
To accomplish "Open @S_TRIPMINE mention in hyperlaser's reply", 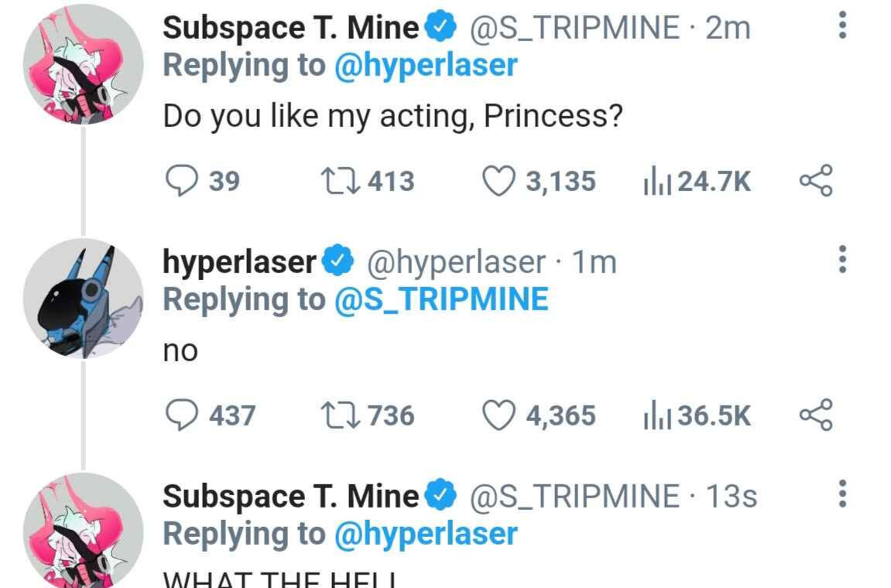I will click(440, 299).
